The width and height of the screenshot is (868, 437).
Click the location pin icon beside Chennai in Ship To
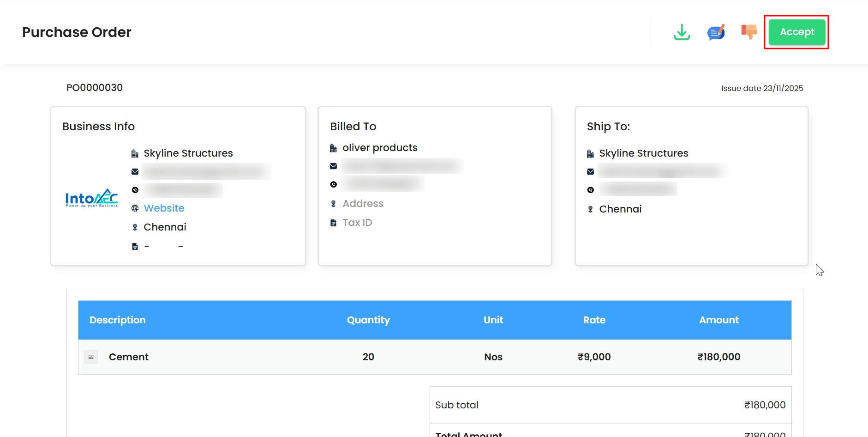point(591,209)
